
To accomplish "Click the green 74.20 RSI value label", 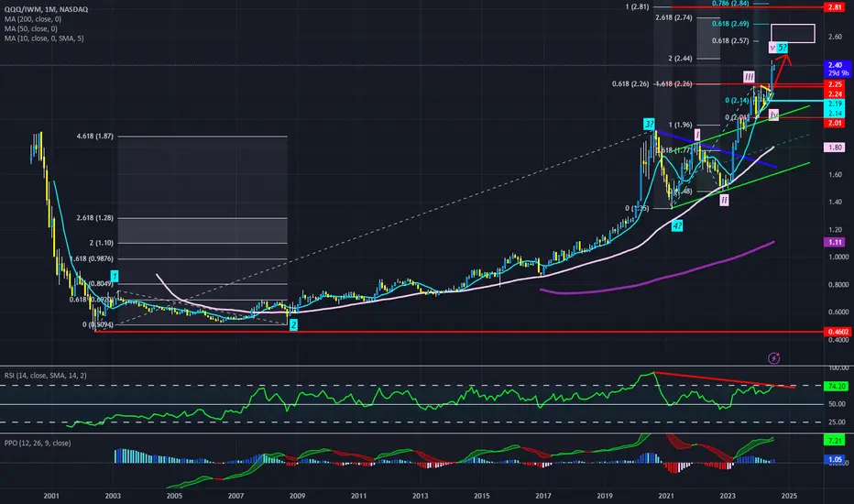I will [836, 386].
